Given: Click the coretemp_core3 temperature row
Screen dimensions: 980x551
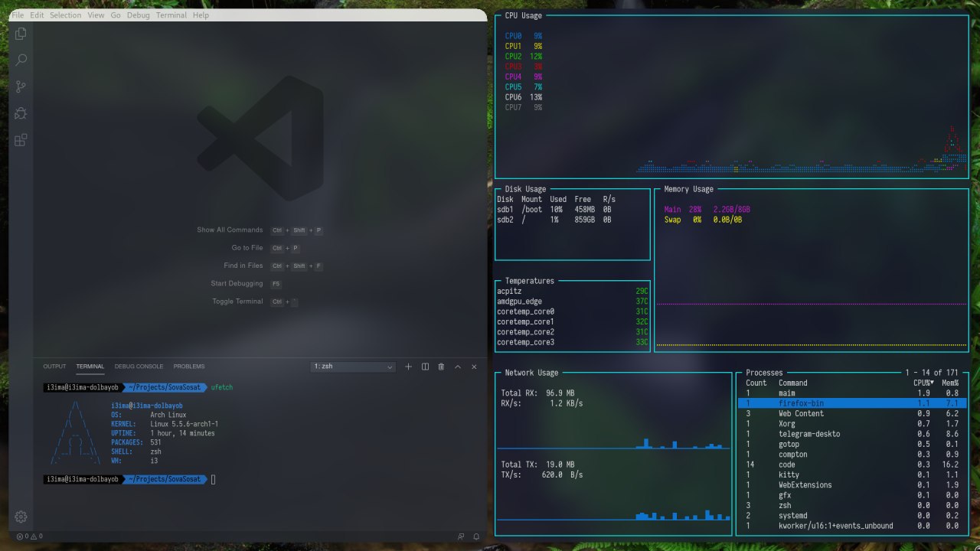Looking at the screenshot, I should tap(573, 342).
